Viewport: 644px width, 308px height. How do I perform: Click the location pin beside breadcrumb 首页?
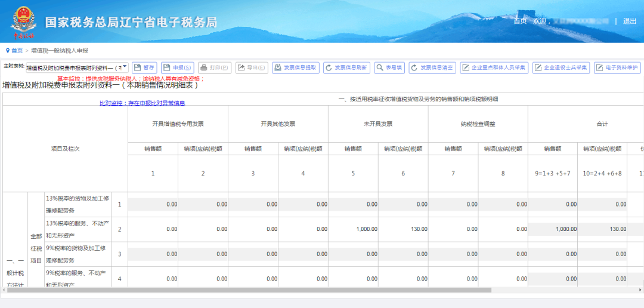click(8, 51)
